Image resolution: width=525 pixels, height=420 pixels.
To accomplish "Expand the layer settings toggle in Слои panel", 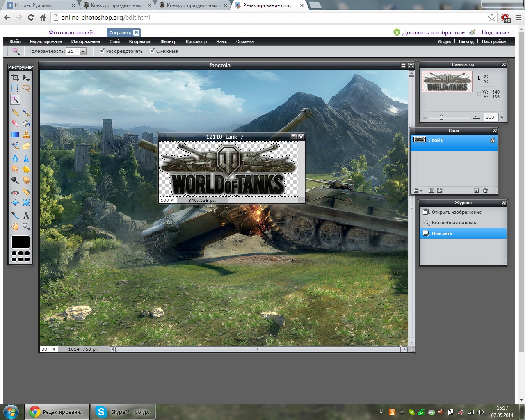I will [417, 191].
